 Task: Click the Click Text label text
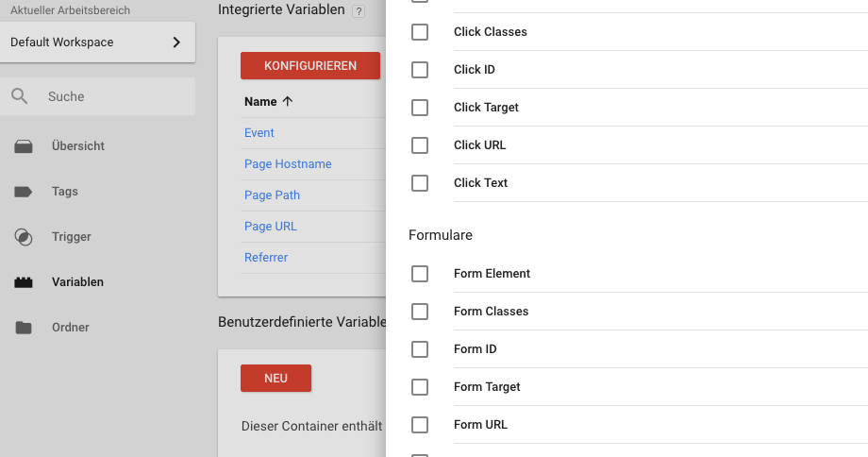coord(480,183)
